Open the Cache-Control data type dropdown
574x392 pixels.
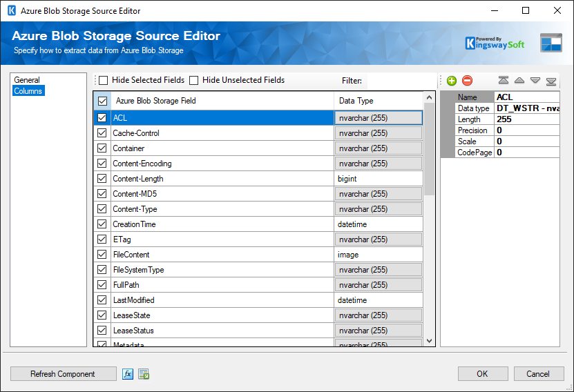tap(379, 133)
